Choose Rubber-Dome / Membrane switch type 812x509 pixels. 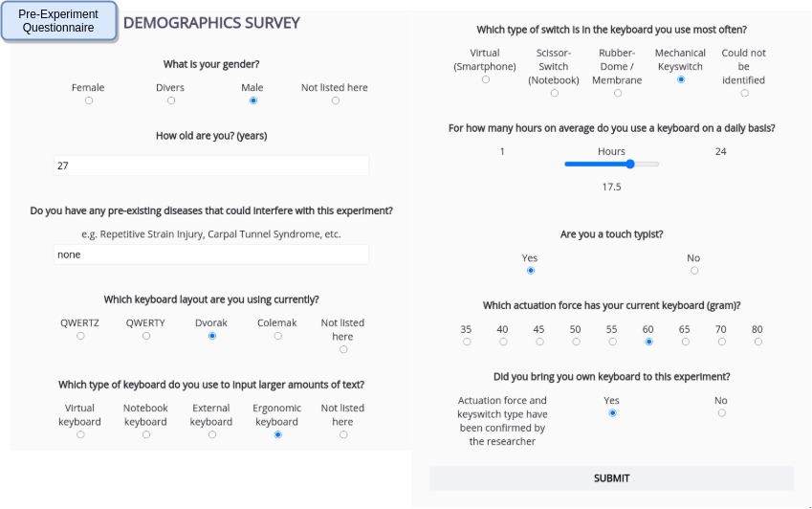pos(617,93)
